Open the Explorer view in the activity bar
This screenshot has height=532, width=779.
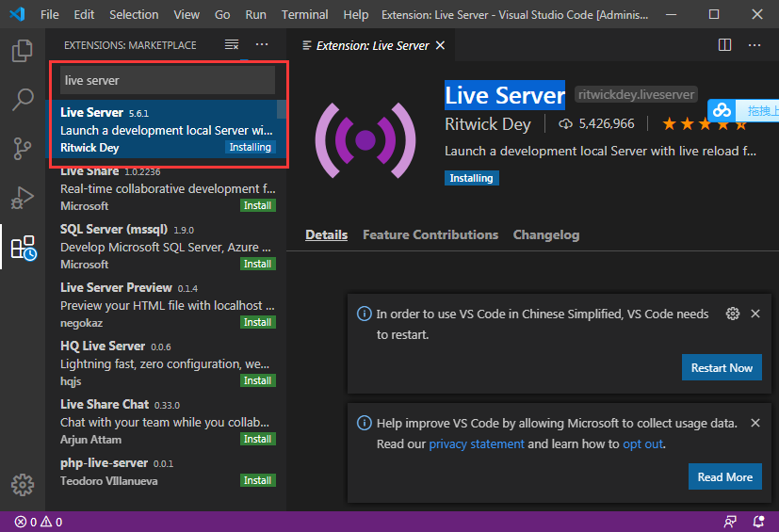[x=23, y=51]
